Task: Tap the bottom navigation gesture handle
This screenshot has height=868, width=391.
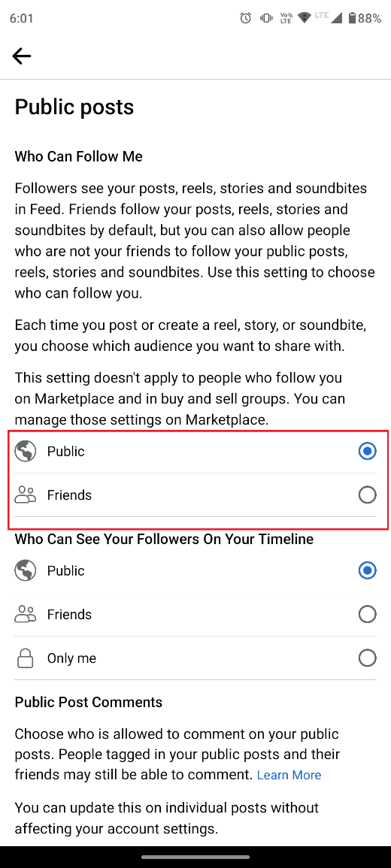Action: point(195,857)
